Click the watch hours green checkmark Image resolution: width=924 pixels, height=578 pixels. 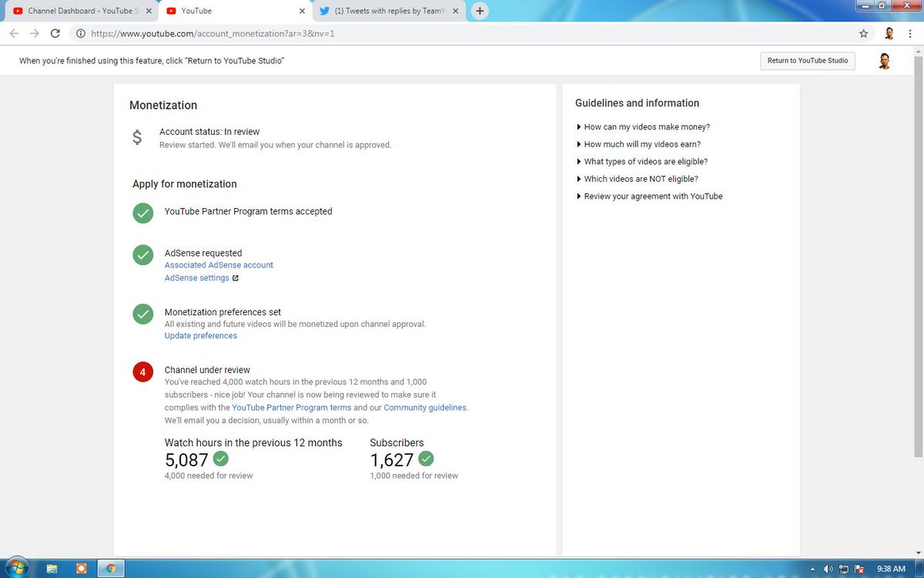tap(221, 459)
